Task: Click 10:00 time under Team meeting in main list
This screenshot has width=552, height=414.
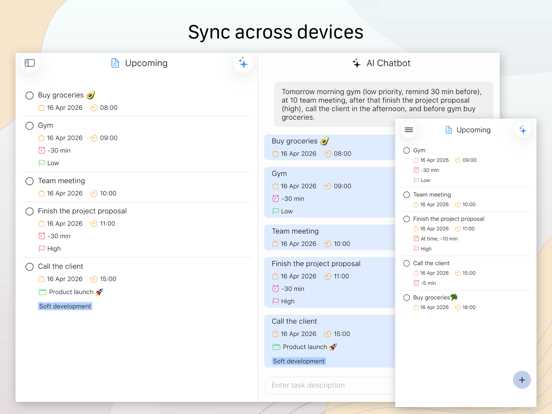Action: pos(108,193)
